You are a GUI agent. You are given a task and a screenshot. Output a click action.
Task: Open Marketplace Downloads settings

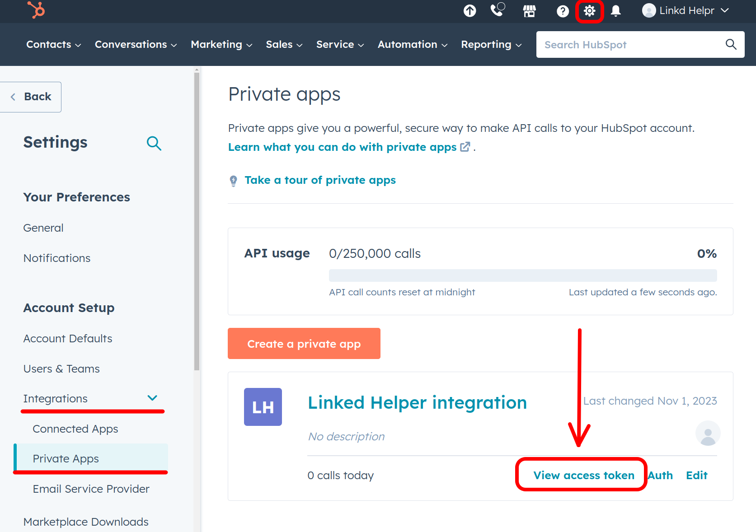[86, 522]
